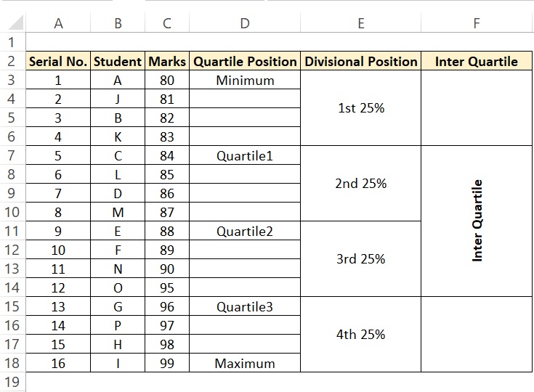Click the Quartile1 cell

[x=245, y=156]
